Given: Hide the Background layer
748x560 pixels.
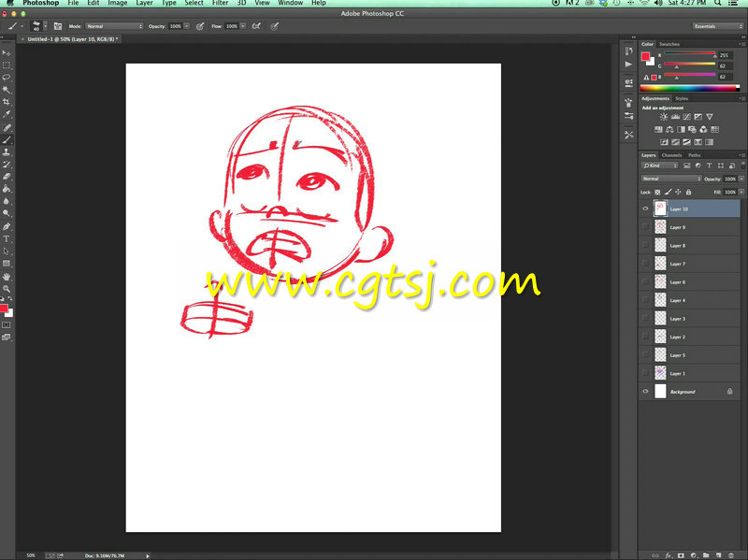Looking at the screenshot, I should tap(645, 392).
